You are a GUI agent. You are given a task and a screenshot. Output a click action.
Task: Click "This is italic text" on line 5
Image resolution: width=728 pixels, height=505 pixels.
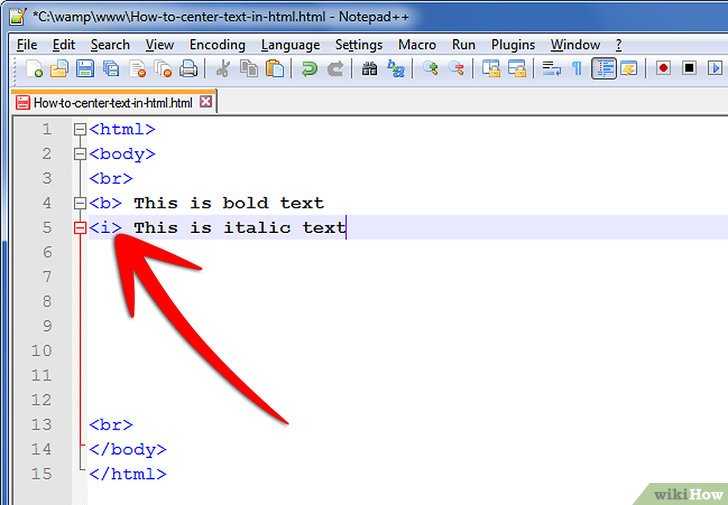240,227
